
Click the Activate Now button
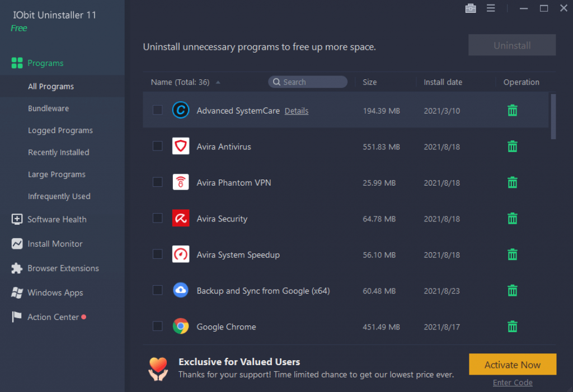(x=512, y=365)
